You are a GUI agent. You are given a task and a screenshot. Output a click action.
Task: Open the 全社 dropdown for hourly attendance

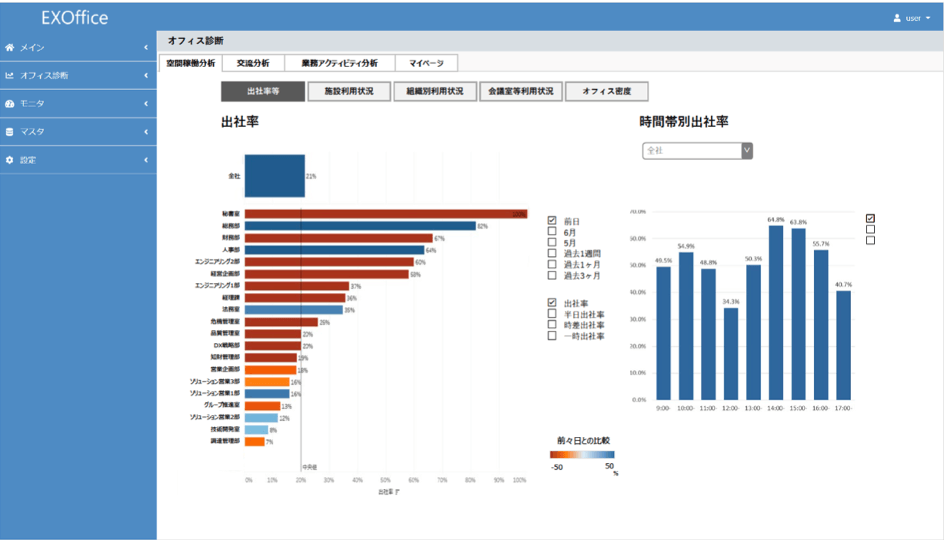(x=697, y=150)
